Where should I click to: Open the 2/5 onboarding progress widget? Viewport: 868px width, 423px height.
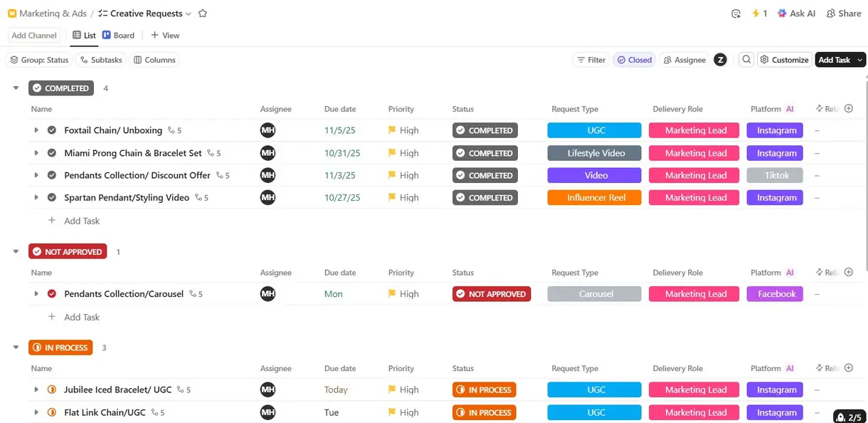click(850, 417)
